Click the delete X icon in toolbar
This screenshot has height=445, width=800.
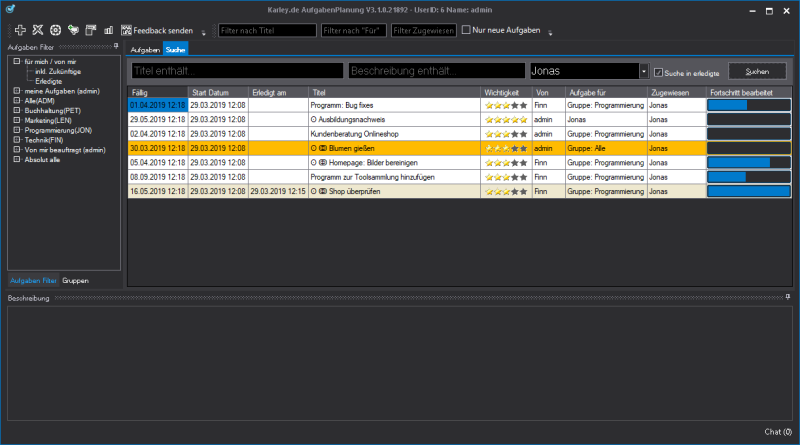[38, 30]
